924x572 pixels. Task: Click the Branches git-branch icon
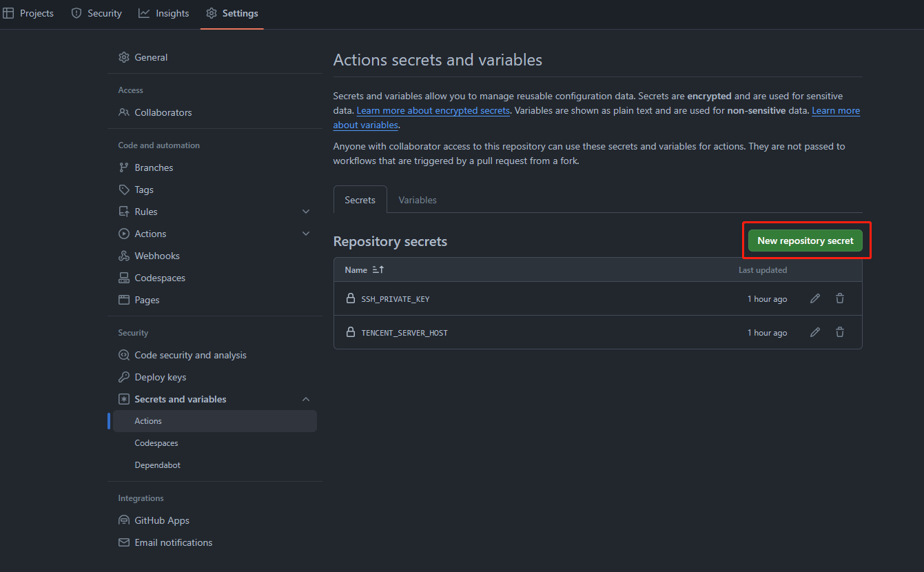[124, 167]
